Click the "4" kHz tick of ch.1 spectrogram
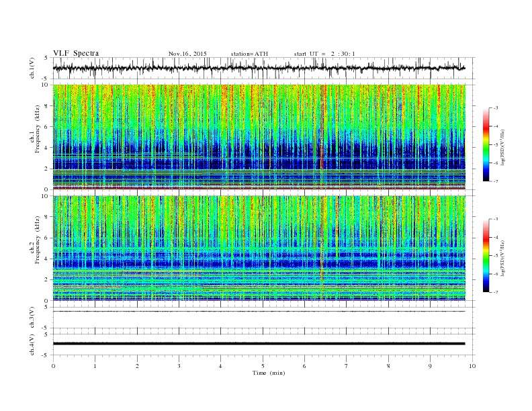Image resolution: width=532 pixels, height=411 pixels. (47, 148)
